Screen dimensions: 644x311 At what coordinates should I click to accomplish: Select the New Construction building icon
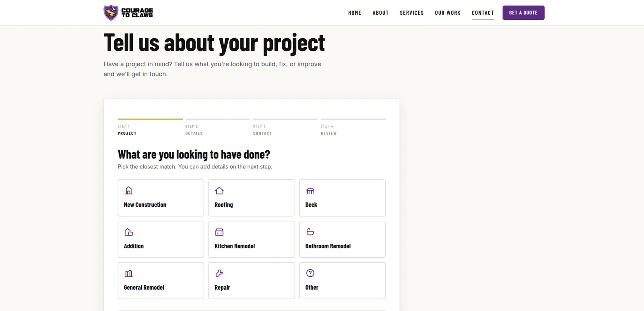(x=129, y=191)
